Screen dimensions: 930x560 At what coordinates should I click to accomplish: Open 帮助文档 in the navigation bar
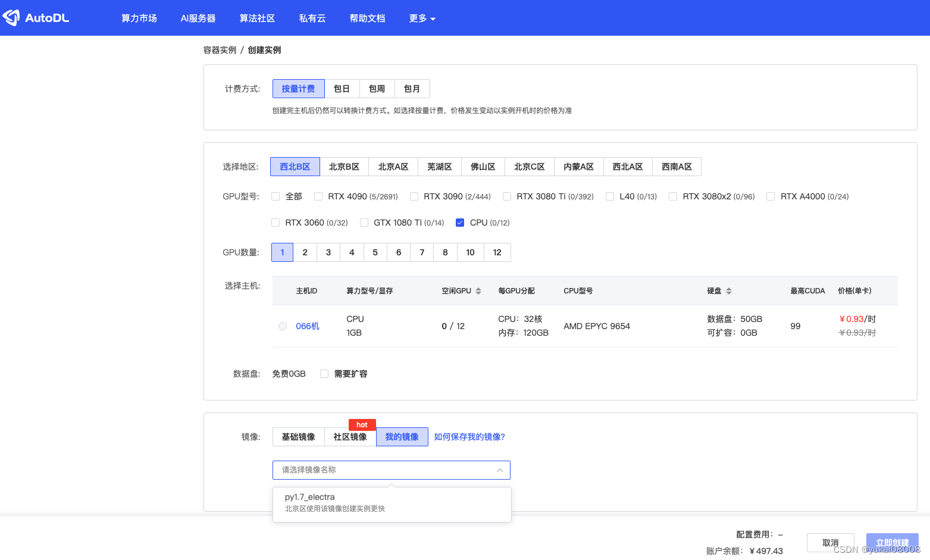click(x=368, y=18)
